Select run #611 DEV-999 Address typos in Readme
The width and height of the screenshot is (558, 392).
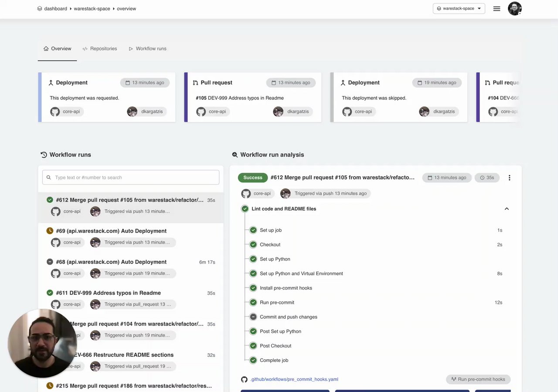tap(131, 300)
